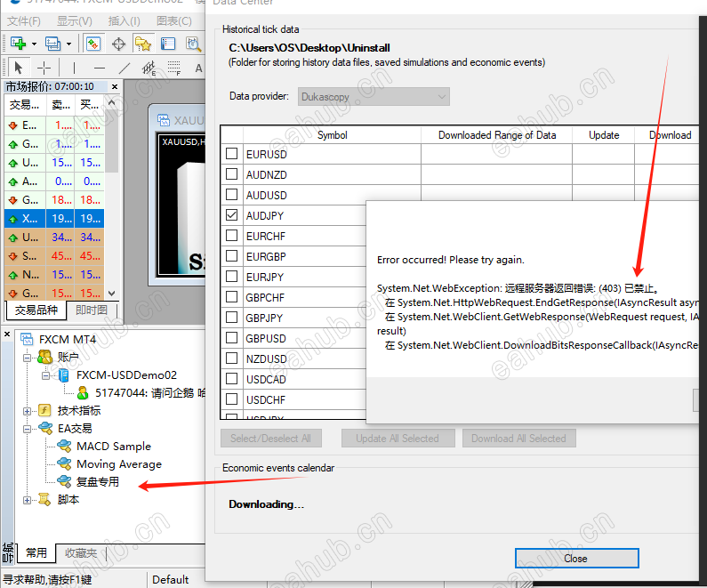Viewport: 707px width, 588px height.
Task: Select the MACD Sample expert advisor
Action: 114,446
